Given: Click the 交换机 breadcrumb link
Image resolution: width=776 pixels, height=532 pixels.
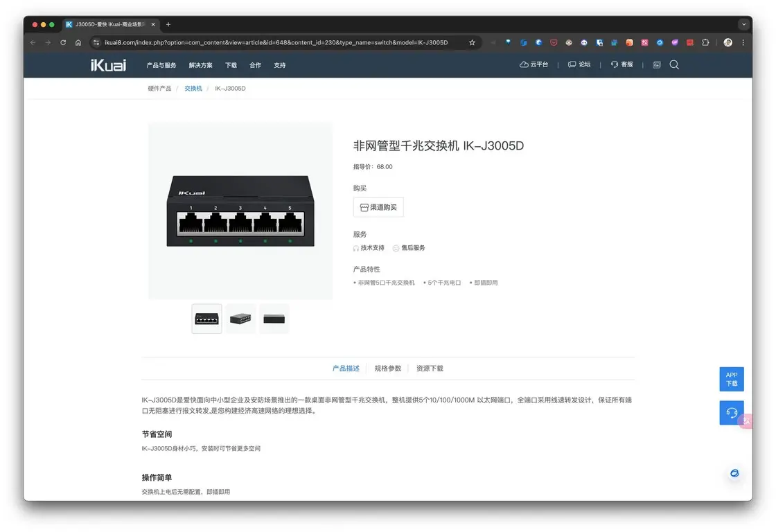Looking at the screenshot, I should click(193, 89).
